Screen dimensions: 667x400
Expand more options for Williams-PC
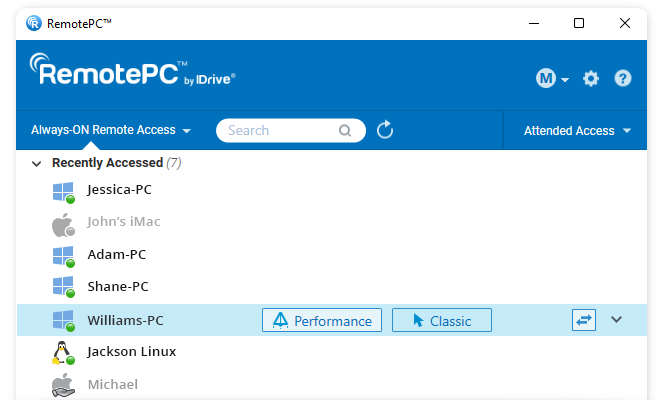coord(617,320)
